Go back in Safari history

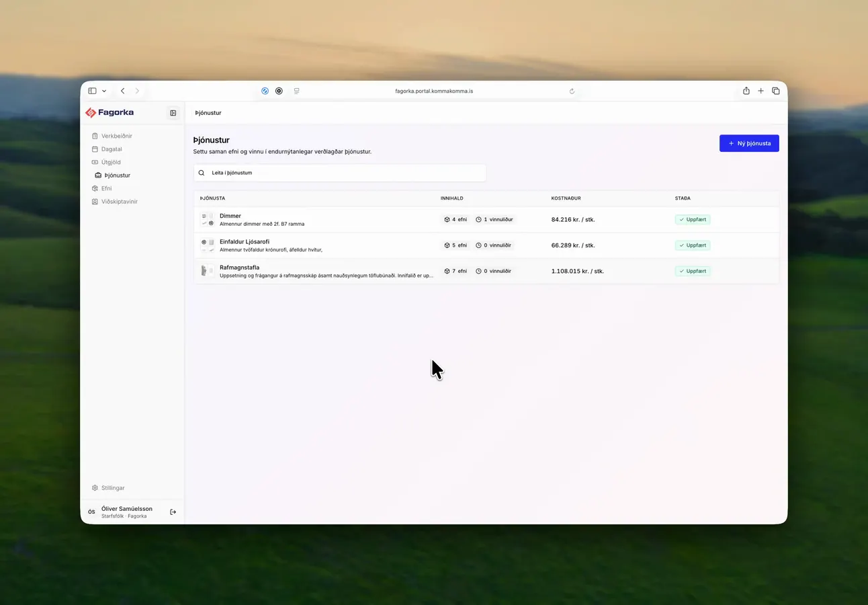click(122, 91)
